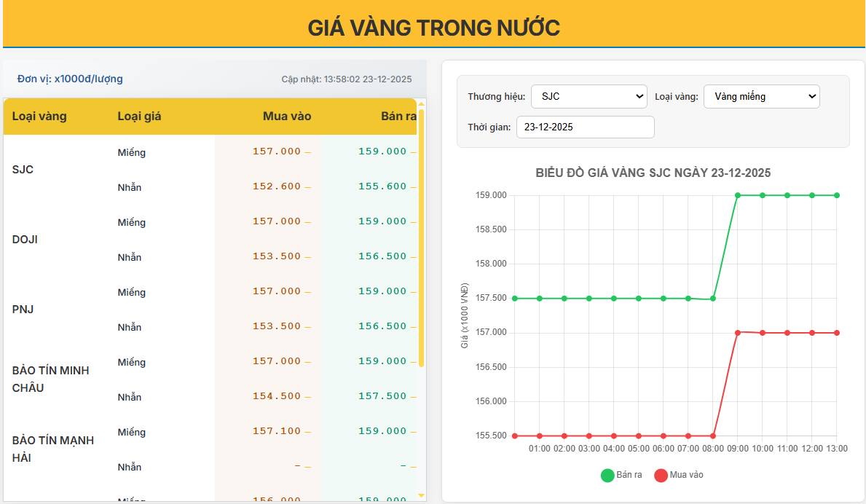Click the Thời gian date field
This screenshot has height=504, width=866.
[585, 127]
